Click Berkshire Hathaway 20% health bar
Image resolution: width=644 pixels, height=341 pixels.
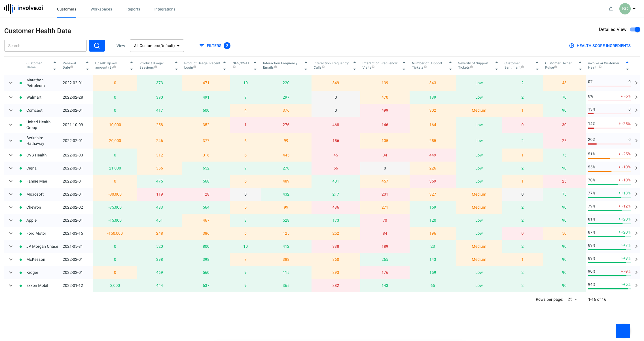coord(609,144)
